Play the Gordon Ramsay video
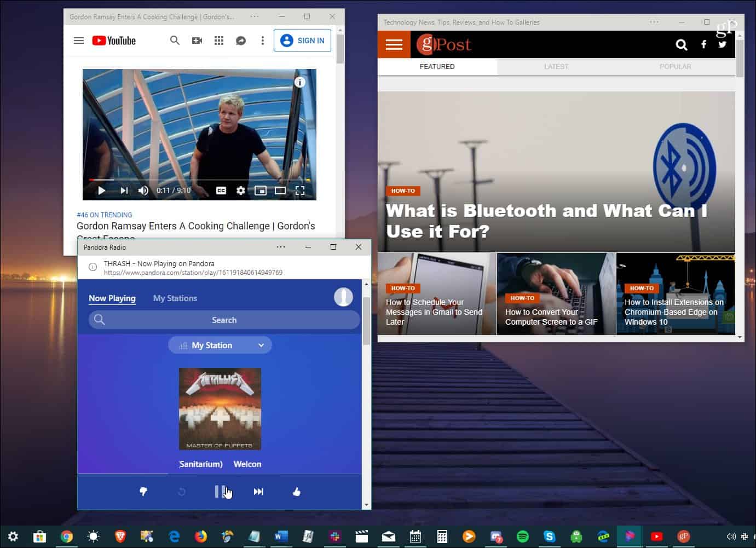Viewport: 756px width, 548px height. (101, 191)
